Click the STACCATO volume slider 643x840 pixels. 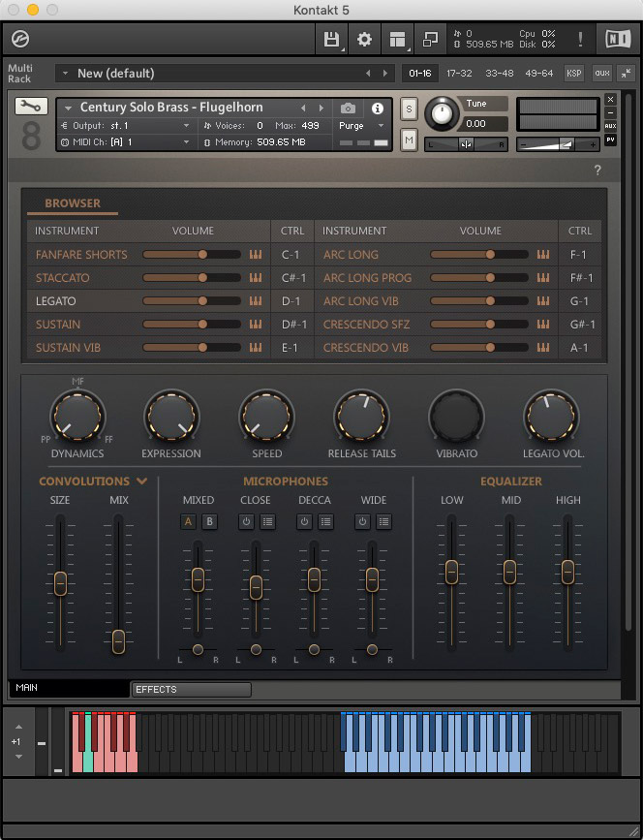coord(192,277)
